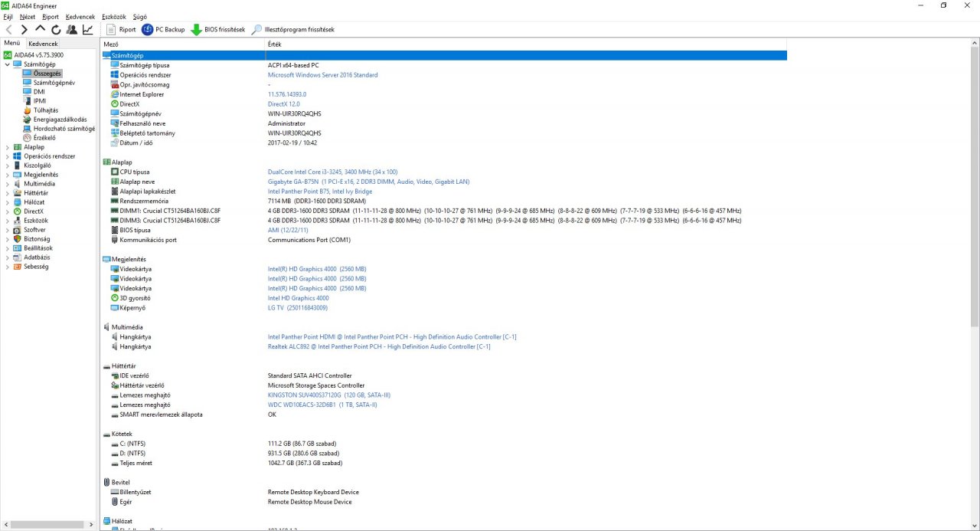Image resolution: width=980 pixels, height=531 pixels.
Task: Expand the Alaplap tree node
Action: click(x=7, y=147)
